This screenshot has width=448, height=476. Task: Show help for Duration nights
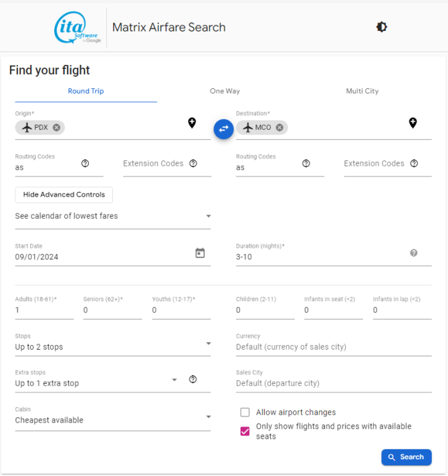click(413, 253)
